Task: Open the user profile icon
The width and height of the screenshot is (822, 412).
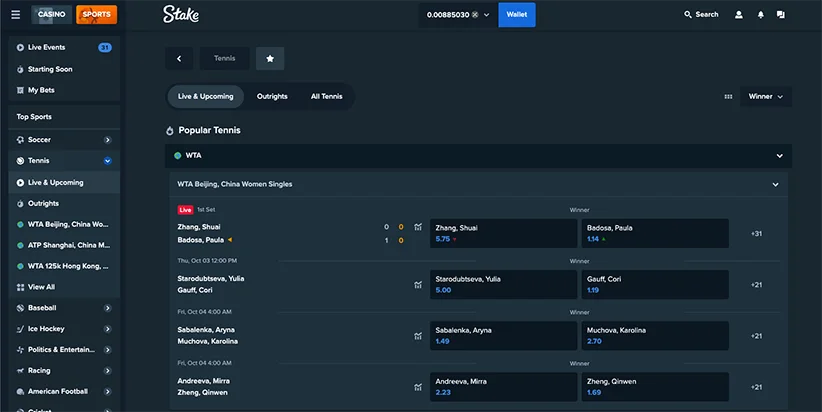Action: point(739,15)
